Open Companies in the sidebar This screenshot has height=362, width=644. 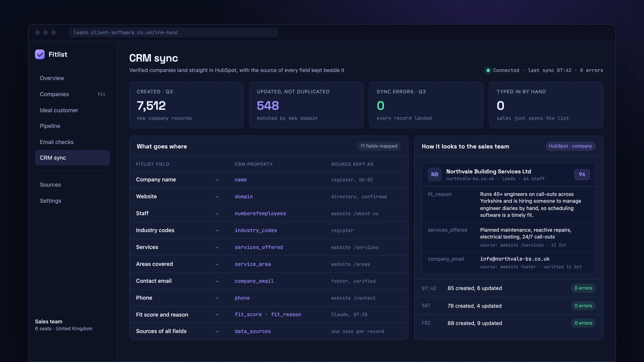(72, 94)
